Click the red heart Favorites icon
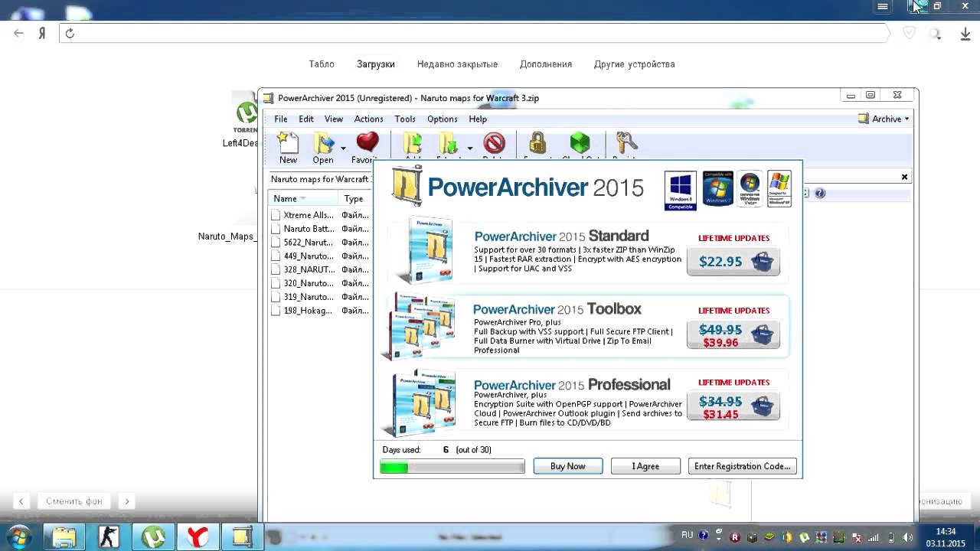The image size is (980, 551). pos(367,142)
